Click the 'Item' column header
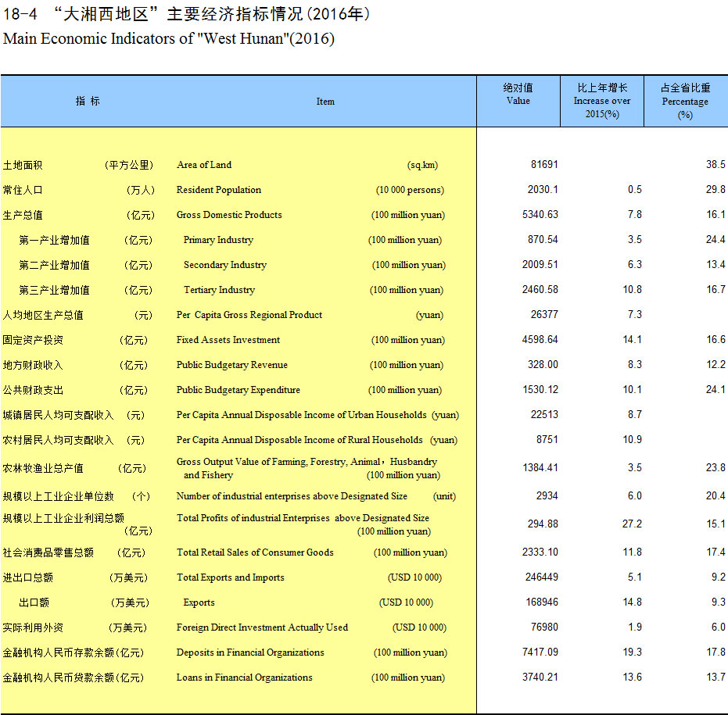728x715 pixels. (325, 102)
